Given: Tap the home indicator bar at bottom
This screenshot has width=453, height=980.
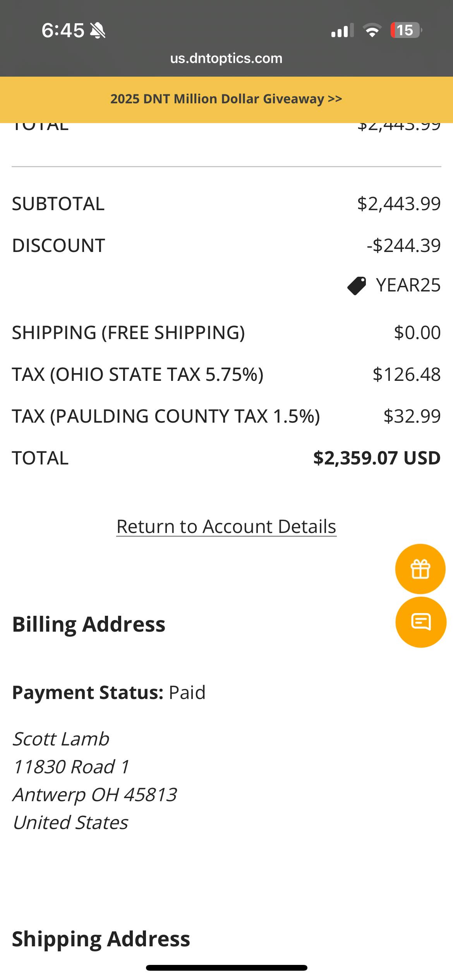Looking at the screenshot, I should coord(226,968).
